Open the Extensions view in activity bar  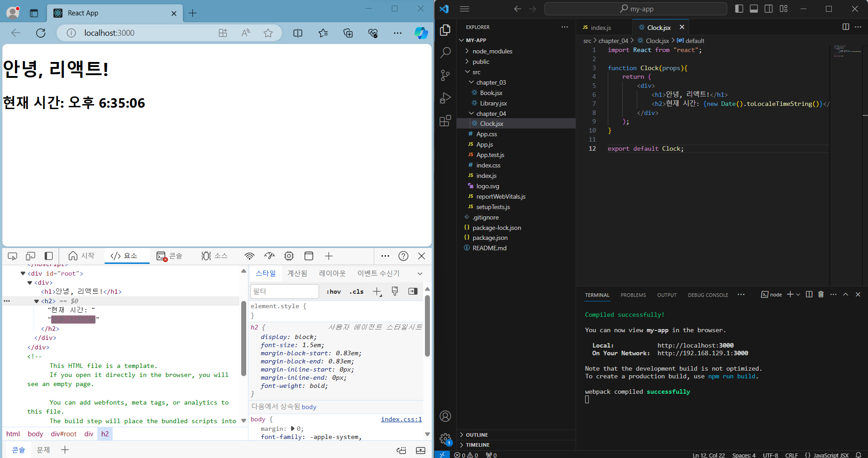click(445, 120)
